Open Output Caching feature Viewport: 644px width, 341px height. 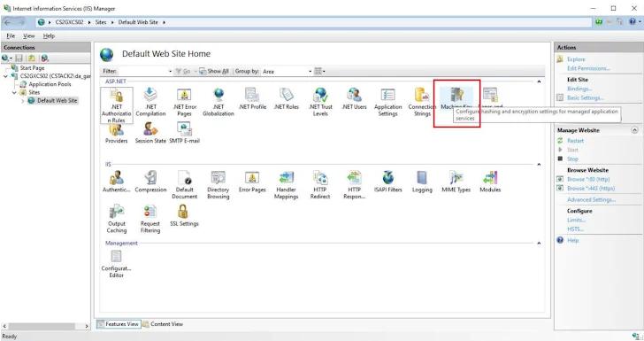tap(116, 219)
